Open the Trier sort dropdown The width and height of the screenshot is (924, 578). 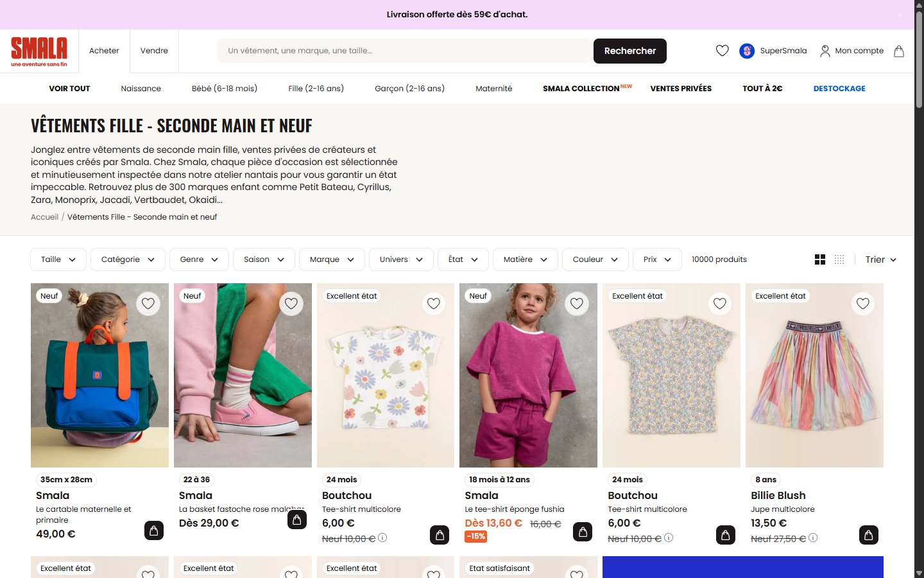880,259
